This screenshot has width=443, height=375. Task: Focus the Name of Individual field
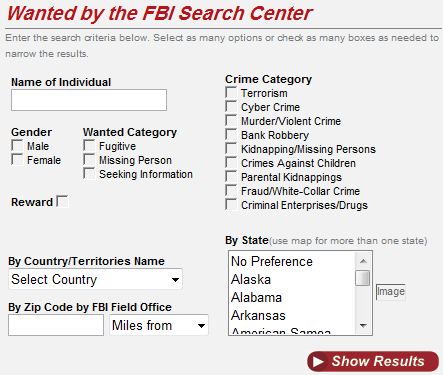pyautogui.click(x=89, y=100)
